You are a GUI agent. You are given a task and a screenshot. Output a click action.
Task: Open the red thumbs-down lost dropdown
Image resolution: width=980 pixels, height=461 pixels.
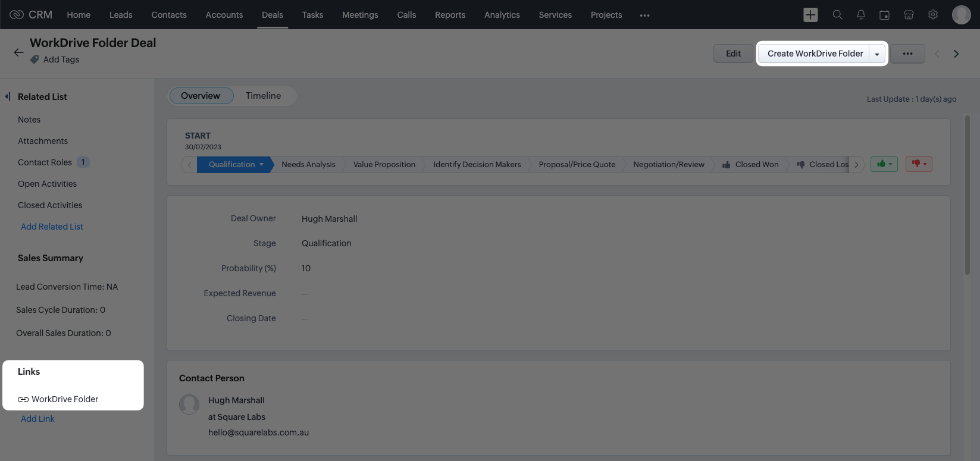click(x=919, y=164)
